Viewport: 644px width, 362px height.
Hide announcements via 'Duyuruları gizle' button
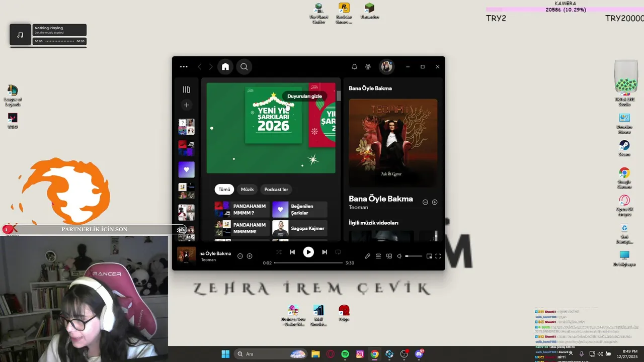(x=304, y=96)
